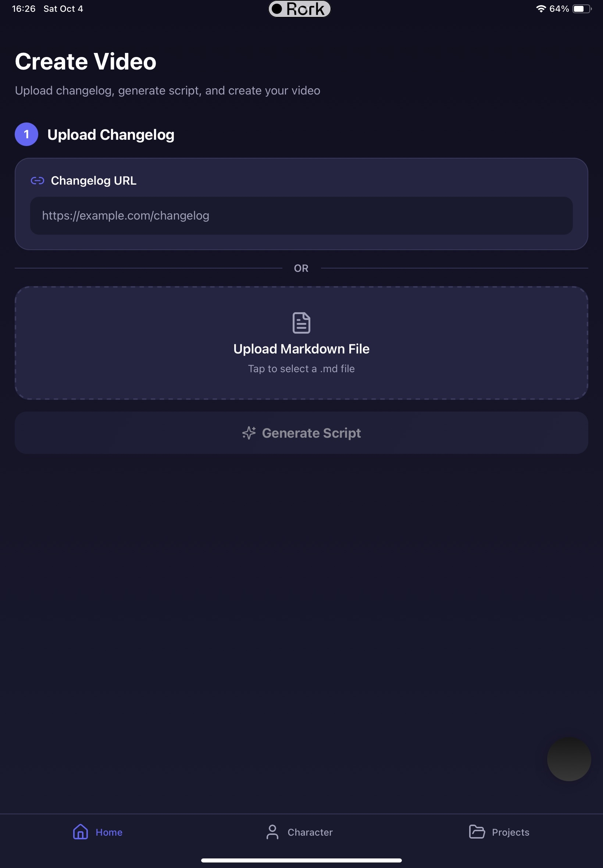603x868 pixels.
Task: Click the Wi-Fi status icon
Action: pyautogui.click(x=541, y=9)
